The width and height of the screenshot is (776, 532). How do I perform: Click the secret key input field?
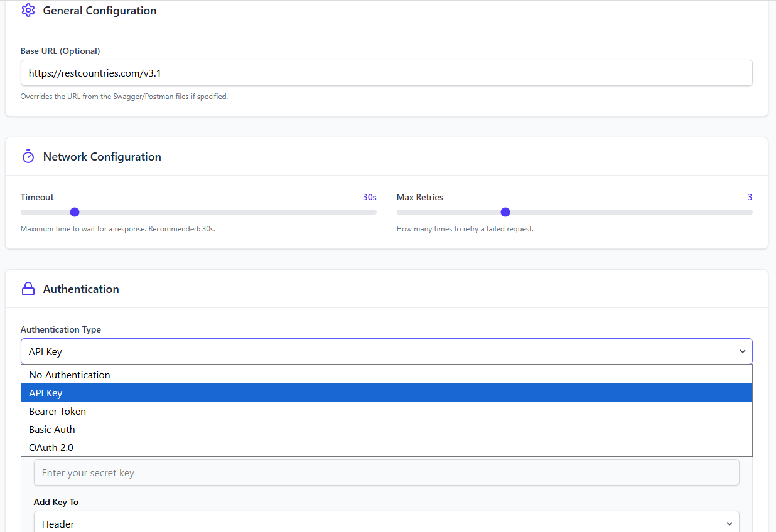point(386,473)
